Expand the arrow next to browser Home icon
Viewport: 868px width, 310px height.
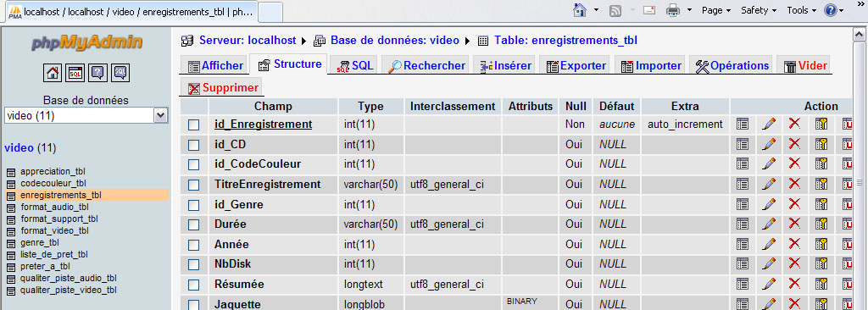pyautogui.click(x=596, y=10)
